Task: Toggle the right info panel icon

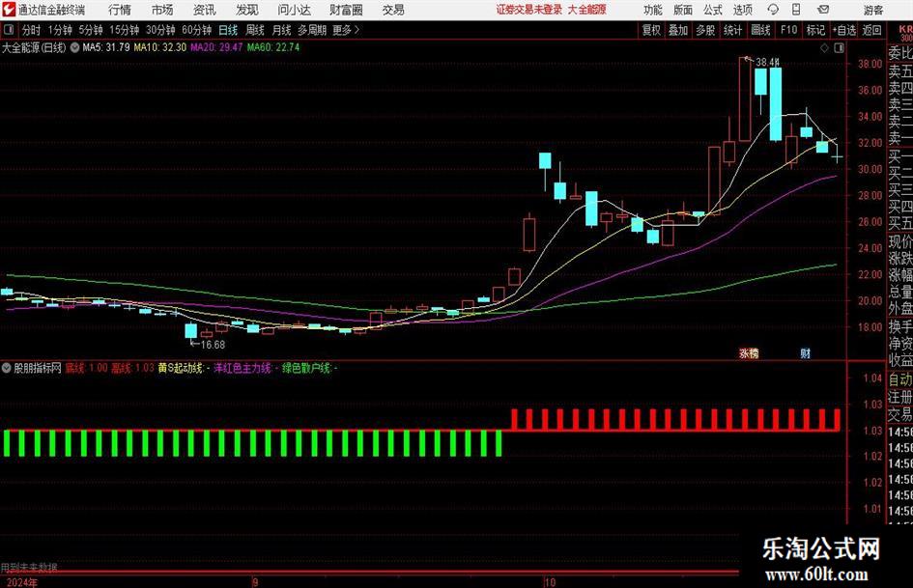Action: click(x=839, y=48)
